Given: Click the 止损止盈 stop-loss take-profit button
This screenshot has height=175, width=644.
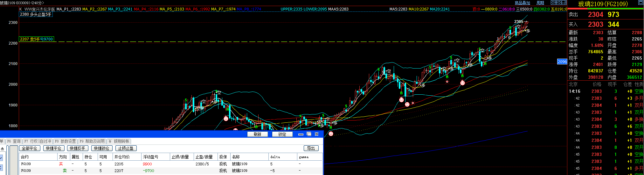Looking at the screenshot, I should coord(126,148).
